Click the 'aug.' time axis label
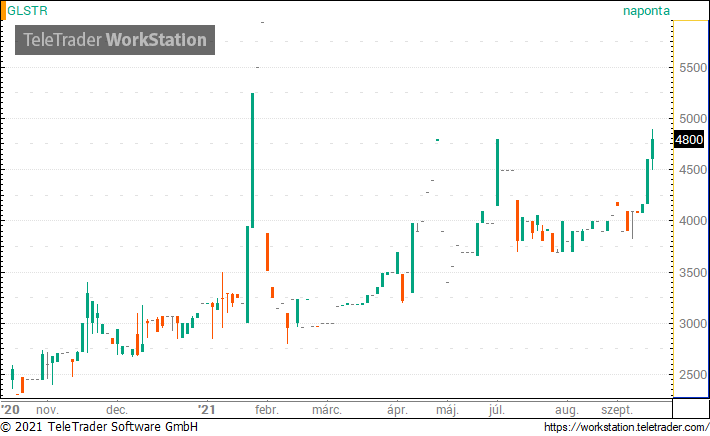Screen dimensions: 710x436 [567, 411]
